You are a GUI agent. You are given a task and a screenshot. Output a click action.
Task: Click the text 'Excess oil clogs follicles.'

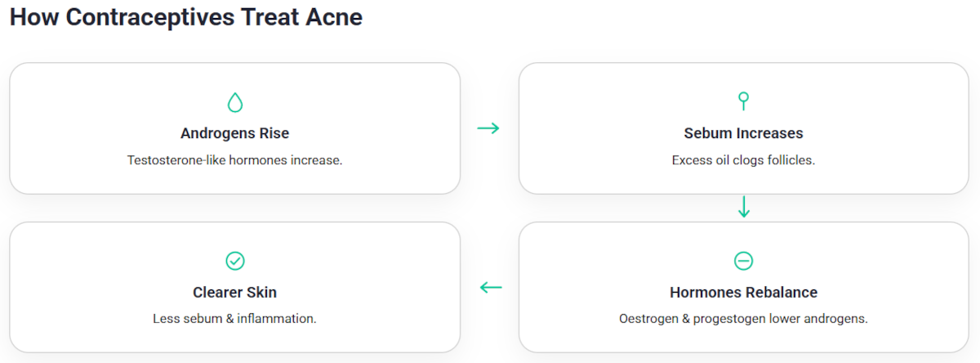point(743,160)
